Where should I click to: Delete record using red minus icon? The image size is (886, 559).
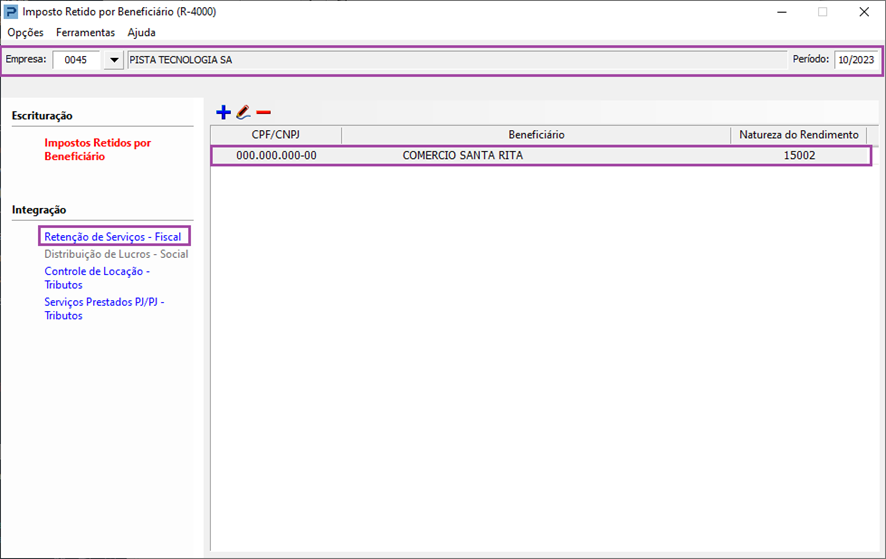263,112
